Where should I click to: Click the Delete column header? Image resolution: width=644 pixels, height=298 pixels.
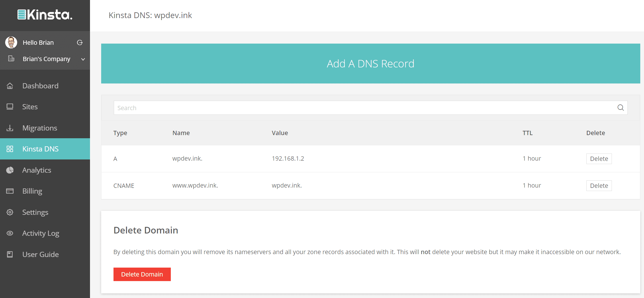(596, 133)
